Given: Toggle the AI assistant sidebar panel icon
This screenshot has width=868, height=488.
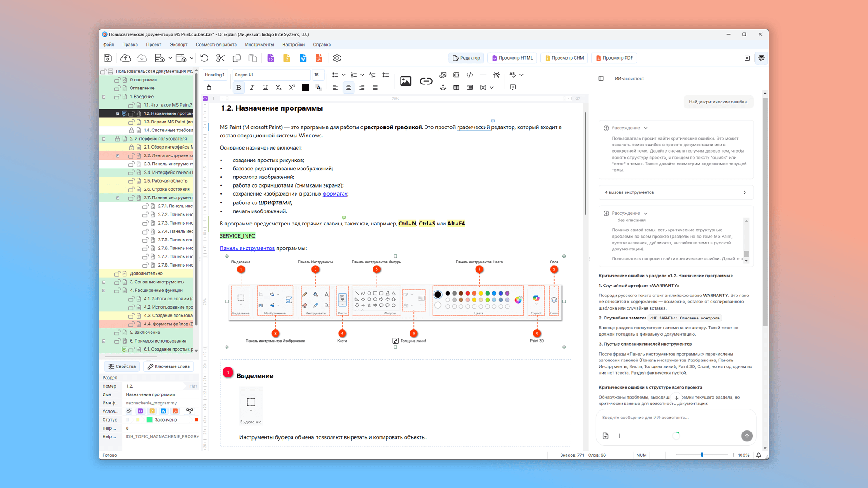Looking at the screenshot, I should click(601, 79).
